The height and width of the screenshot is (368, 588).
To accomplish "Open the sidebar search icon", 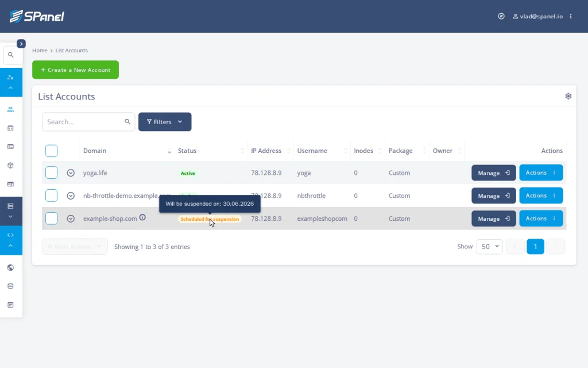I will [11, 55].
